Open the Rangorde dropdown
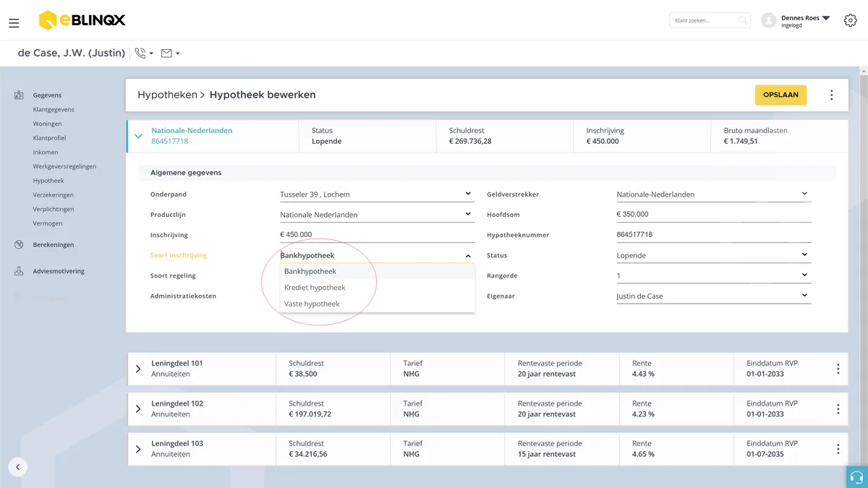The width and height of the screenshot is (868, 488). point(713,275)
